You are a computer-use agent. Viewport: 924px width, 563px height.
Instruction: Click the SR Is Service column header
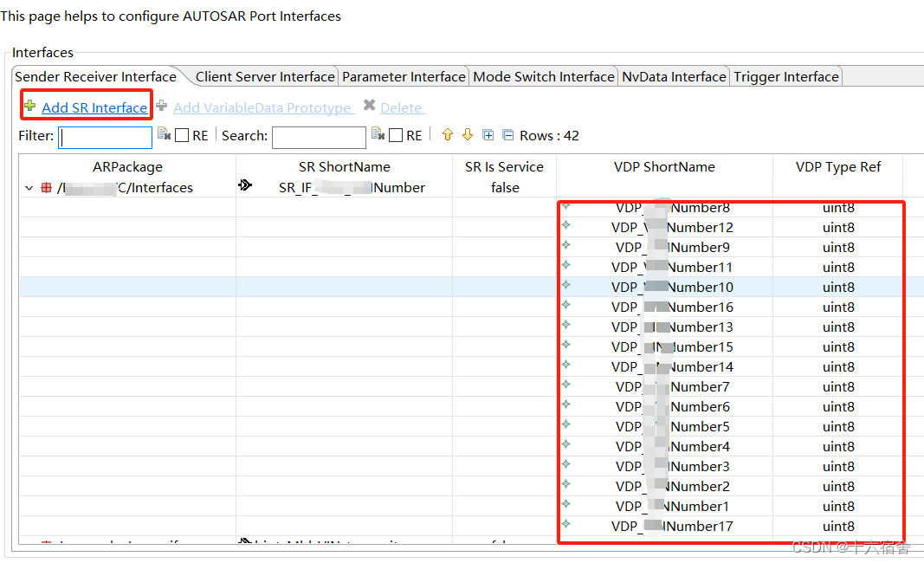(x=504, y=167)
